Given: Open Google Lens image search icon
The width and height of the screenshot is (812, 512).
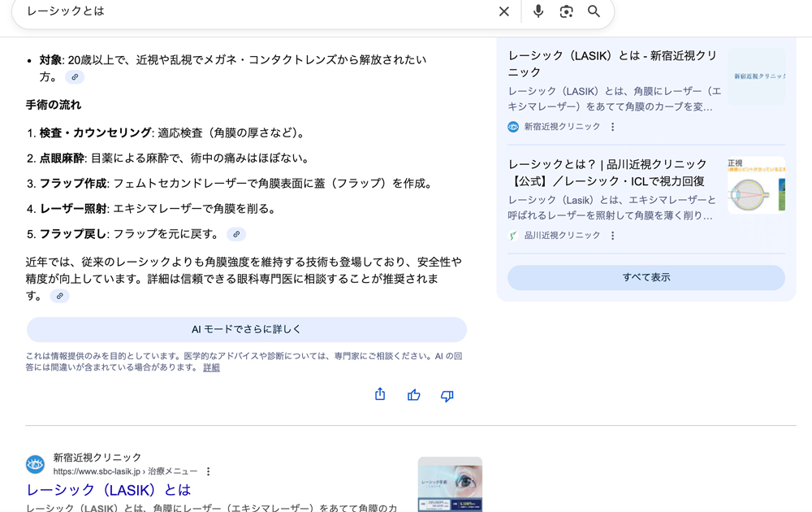Looking at the screenshot, I should point(566,11).
